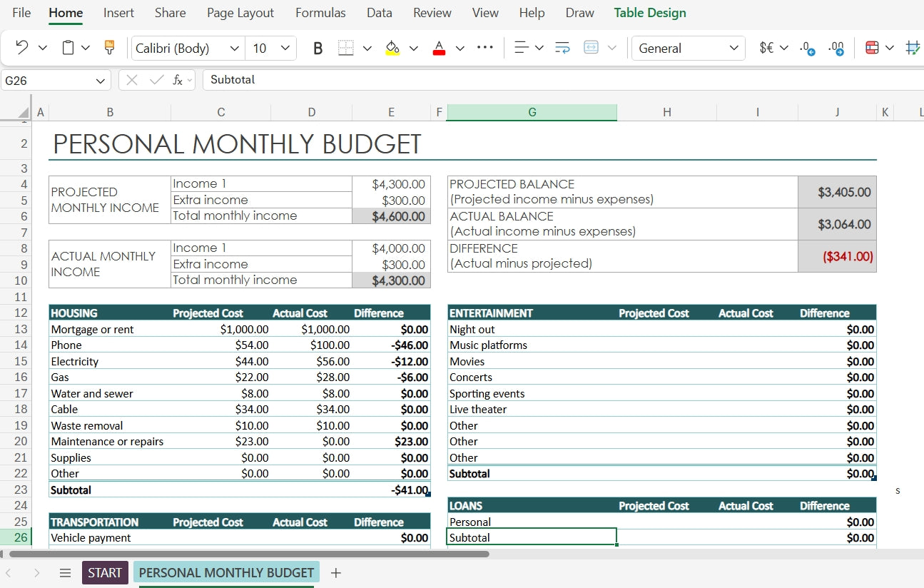Open the General number format dropdown

689,48
